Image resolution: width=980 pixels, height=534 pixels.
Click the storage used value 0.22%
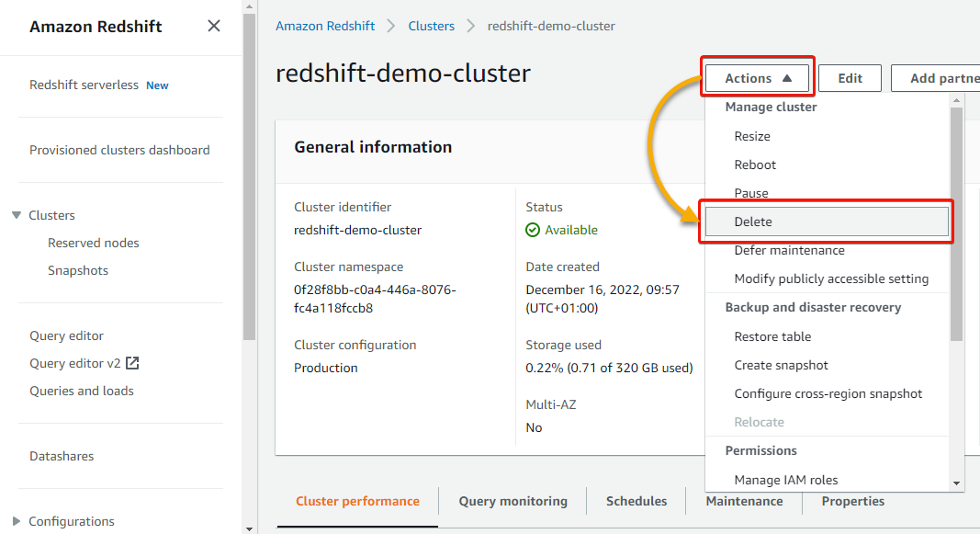click(x=609, y=368)
